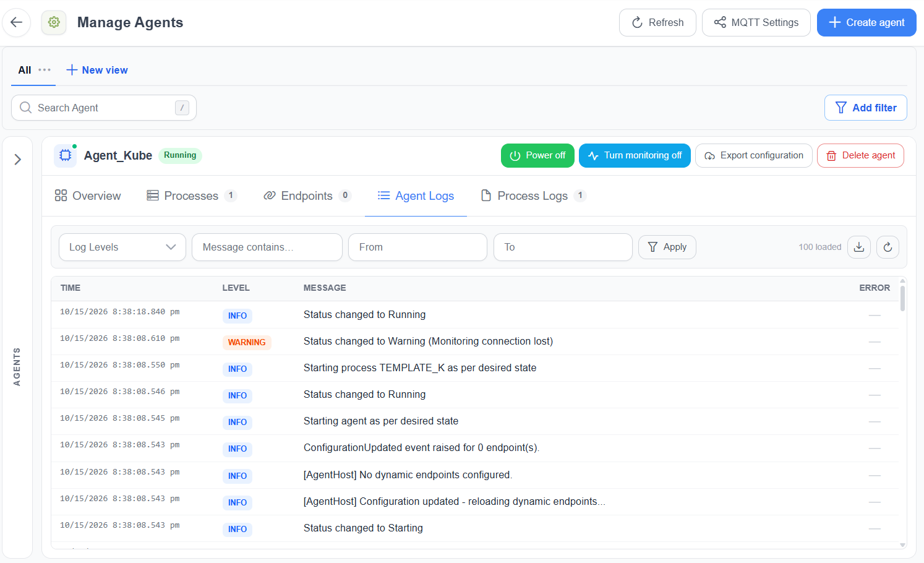The height and width of the screenshot is (563, 924).
Task: Export the agent configuration
Action: [x=754, y=155]
